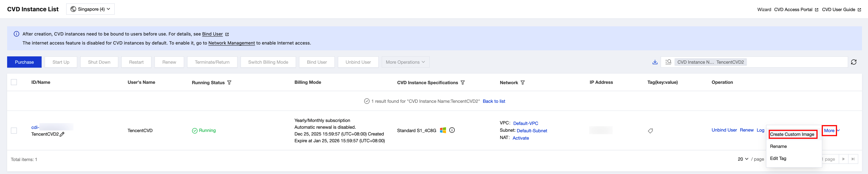Click the refresh list icon
Image resolution: width=868 pixels, height=174 pixels.
pyautogui.click(x=854, y=62)
